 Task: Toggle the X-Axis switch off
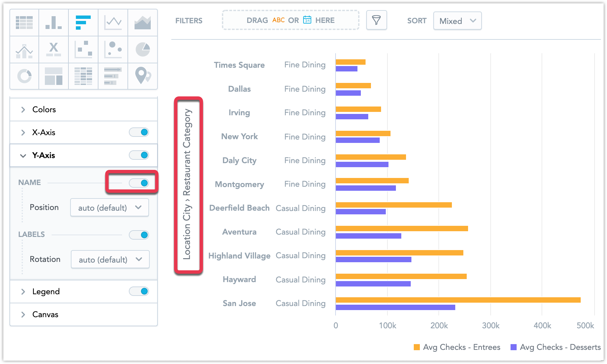139,132
